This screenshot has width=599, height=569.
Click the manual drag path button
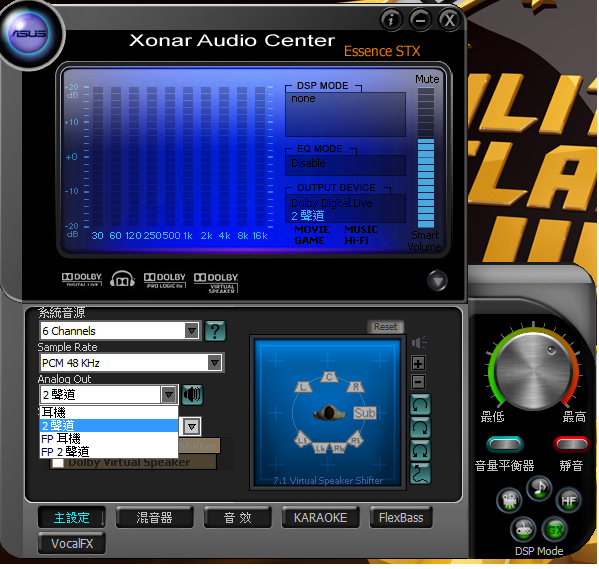coord(420,474)
